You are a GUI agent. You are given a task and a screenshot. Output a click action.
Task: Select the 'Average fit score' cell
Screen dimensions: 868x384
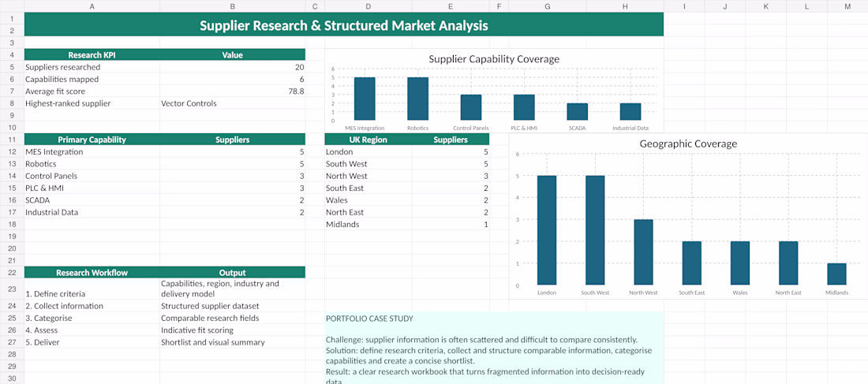(x=92, y=91)
